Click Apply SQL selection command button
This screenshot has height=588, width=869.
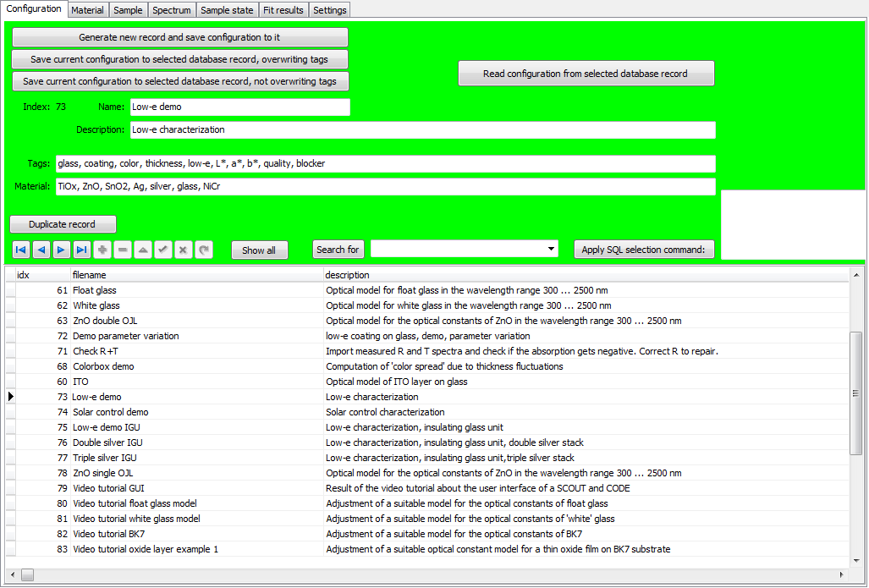(643, 250)
